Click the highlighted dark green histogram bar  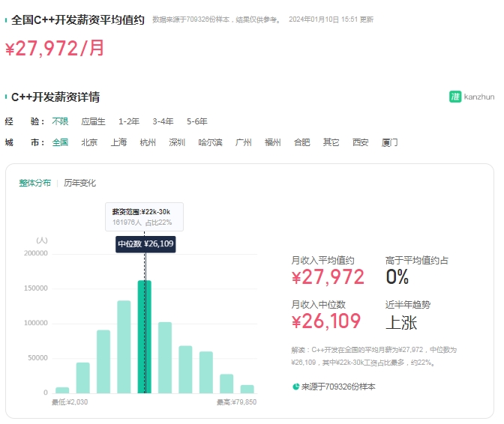tap(144, 336)
